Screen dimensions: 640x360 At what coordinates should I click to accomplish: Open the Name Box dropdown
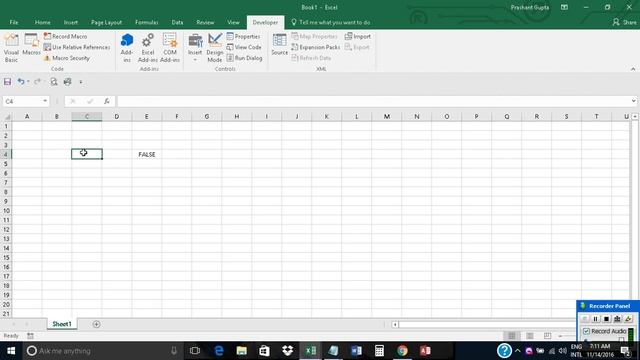coord(45,101)
